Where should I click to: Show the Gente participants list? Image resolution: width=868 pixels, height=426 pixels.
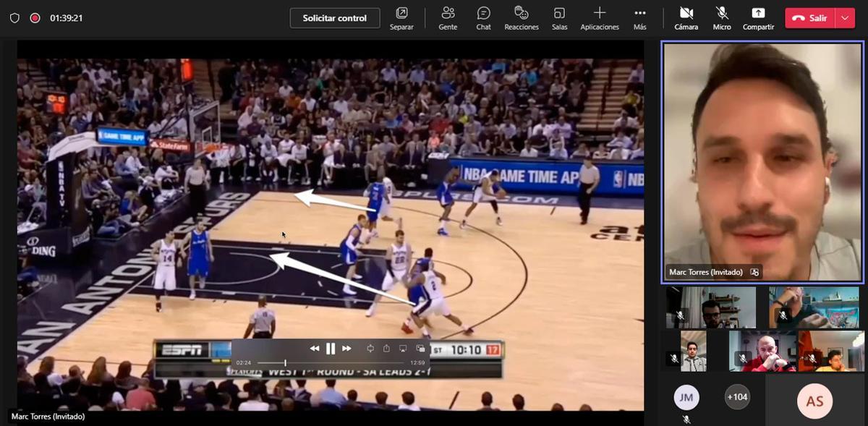448,18
